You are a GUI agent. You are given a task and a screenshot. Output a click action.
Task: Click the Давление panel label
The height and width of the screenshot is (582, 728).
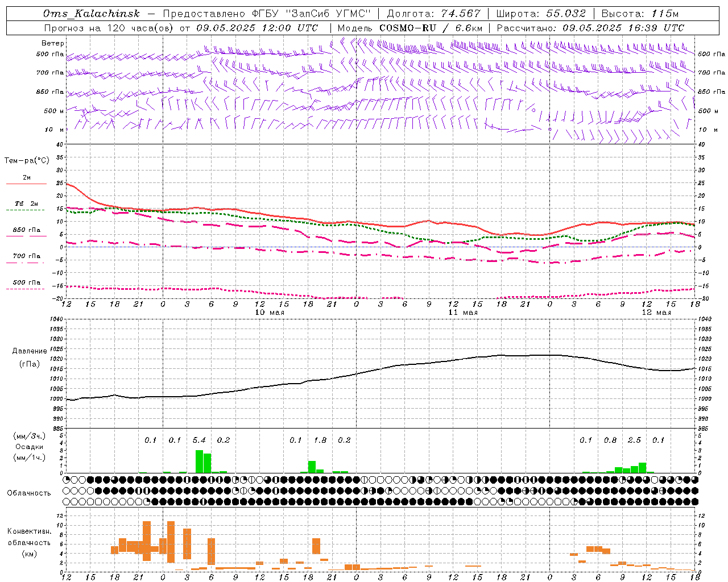click(30, 351)
